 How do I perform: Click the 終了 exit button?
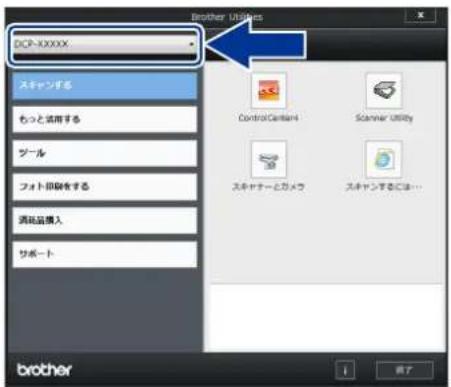(x=405, y=370)
